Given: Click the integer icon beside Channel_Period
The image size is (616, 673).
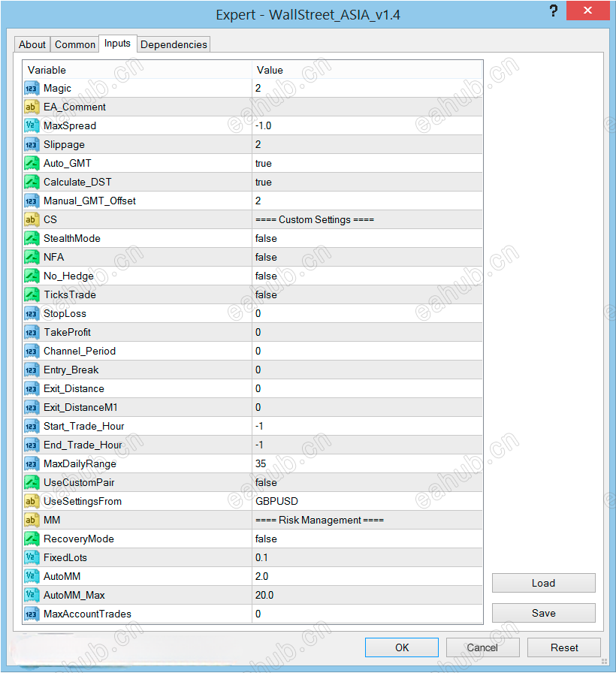Looking at the screenshot, I should pyautogui.click(x=32, y=351).
